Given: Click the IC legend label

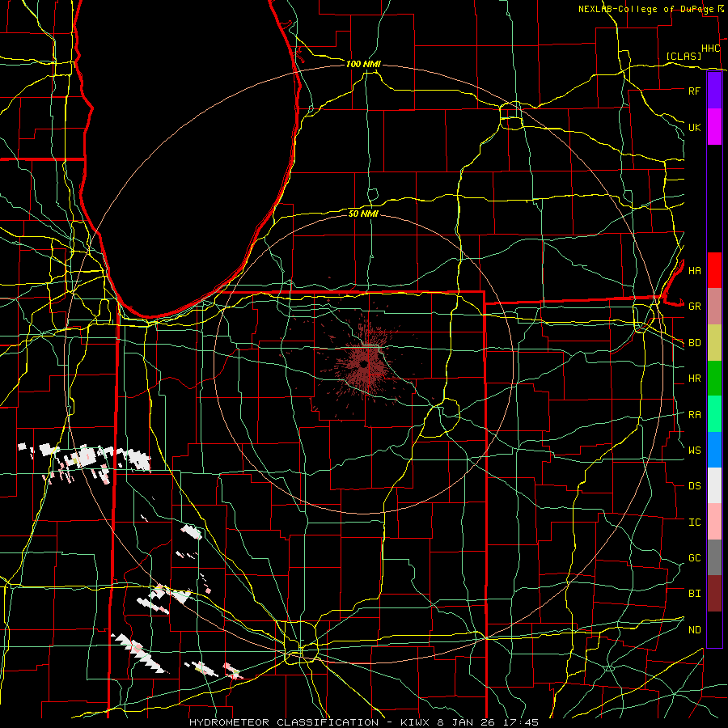Looking at the screenshot, I should (x=695, y=523).
